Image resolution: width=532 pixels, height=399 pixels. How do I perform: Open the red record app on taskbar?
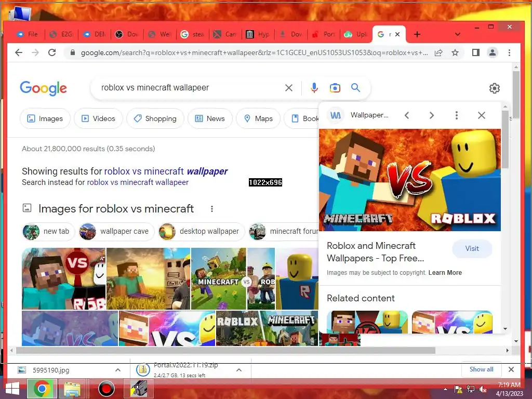pyautogui.click(x=106, y=389)
